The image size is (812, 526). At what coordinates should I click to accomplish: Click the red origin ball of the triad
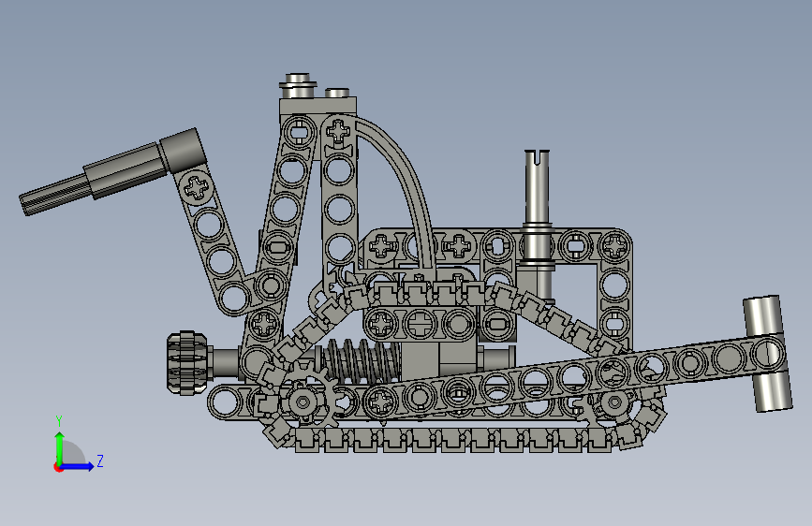coord(58,467)
